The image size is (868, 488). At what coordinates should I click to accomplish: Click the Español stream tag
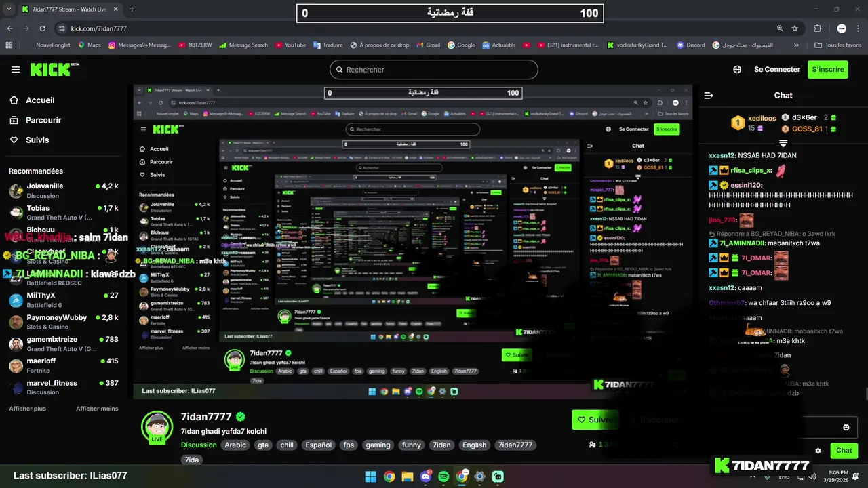click(x=318, y=445)
